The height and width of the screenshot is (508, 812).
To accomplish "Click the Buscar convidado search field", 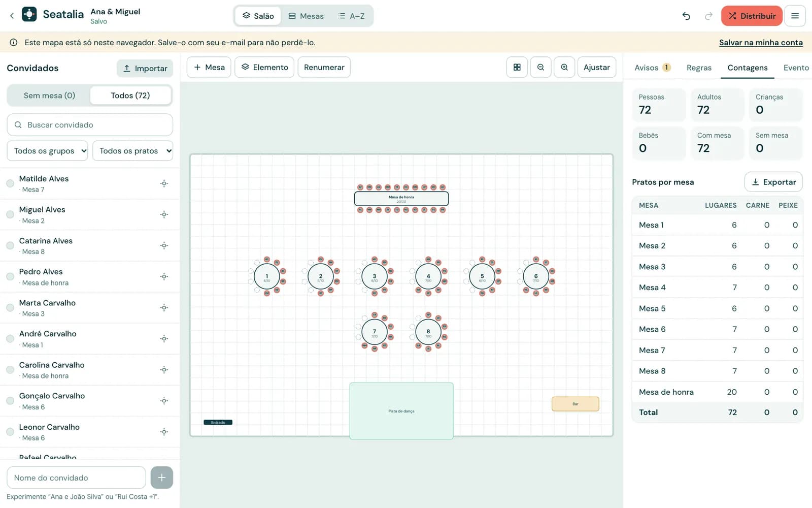I will pyautogui.click(x=90, y=124).
